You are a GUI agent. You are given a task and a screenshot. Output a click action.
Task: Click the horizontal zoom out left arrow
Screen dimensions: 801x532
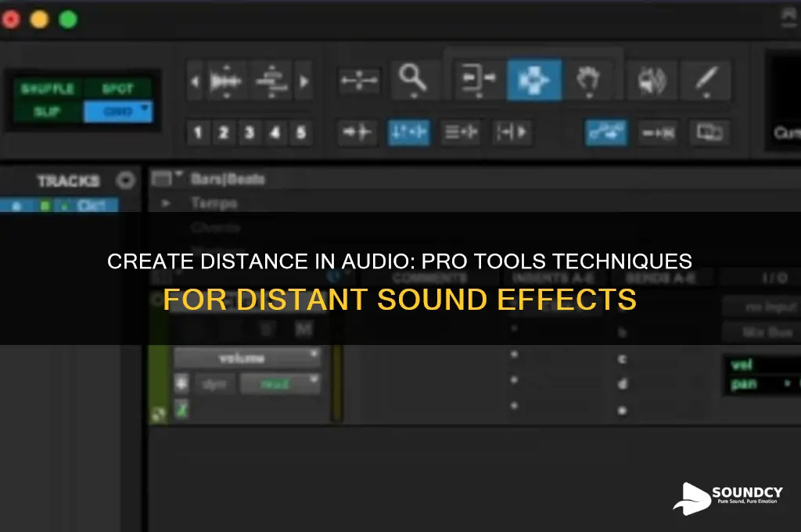click(195, 81)
